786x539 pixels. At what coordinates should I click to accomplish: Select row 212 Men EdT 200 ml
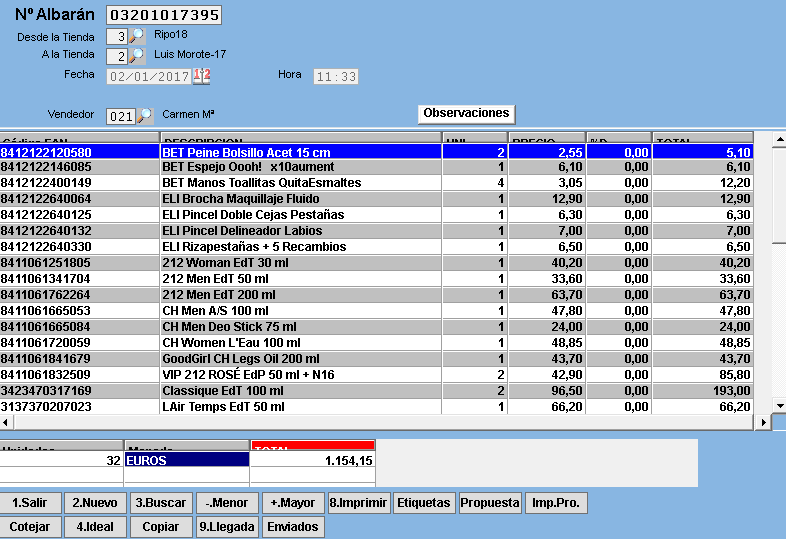pos(376,295)
